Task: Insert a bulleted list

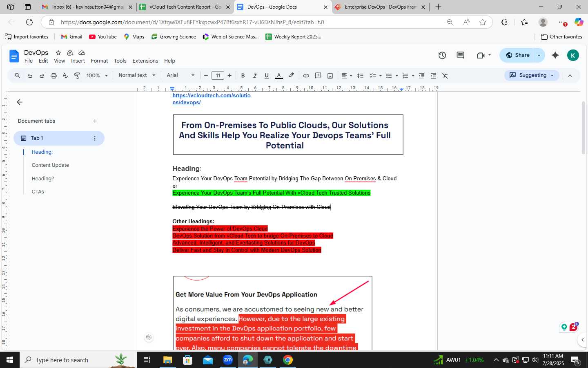Action: [389, 76]
